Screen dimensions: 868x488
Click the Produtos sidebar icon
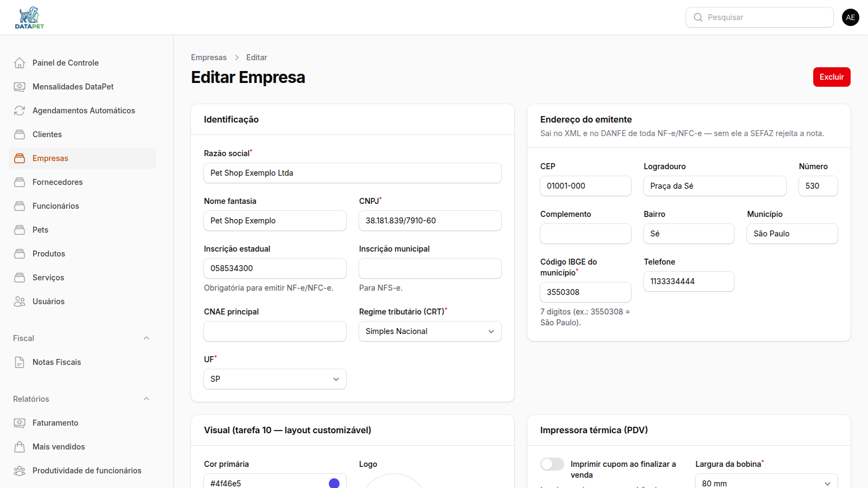[x=20, y=254]
